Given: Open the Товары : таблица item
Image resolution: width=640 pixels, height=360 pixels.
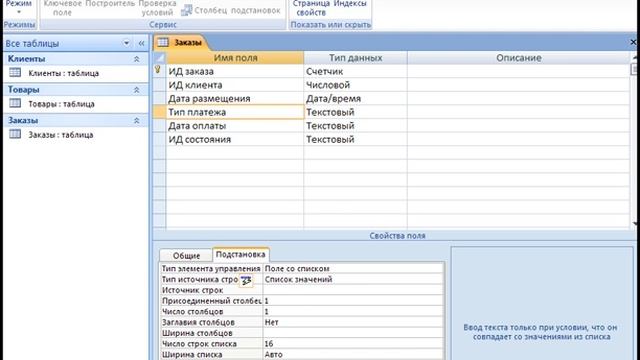Looking at the screenshot, I should pos(61,104).
